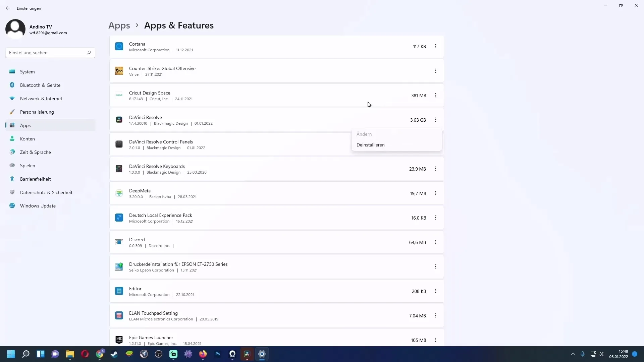Screen dimensions: 644x362
Task: Open Barrierefreiheit settings
Action: click(x=50, y=179)
